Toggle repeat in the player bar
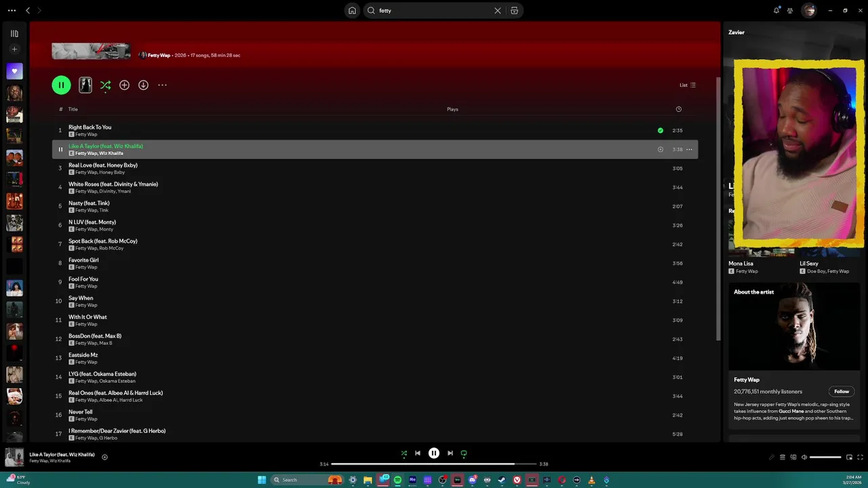The image size is (868, 488). tap(464, 453)
